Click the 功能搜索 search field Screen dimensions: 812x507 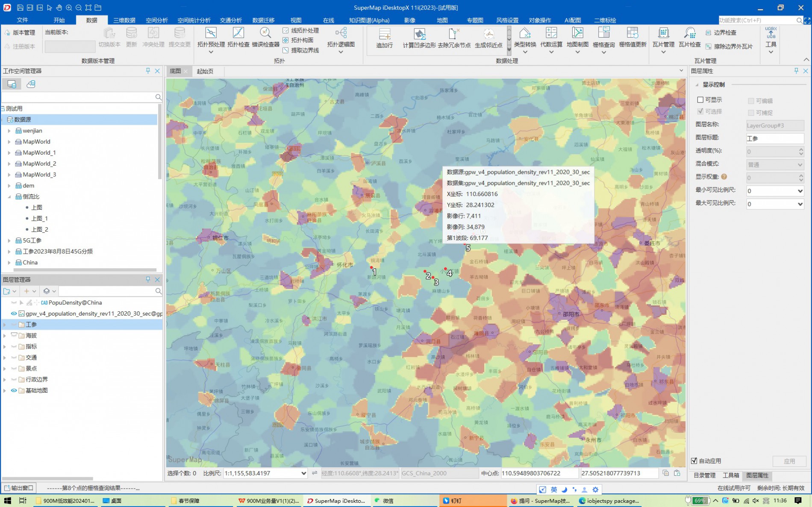[x=756, y=20]
